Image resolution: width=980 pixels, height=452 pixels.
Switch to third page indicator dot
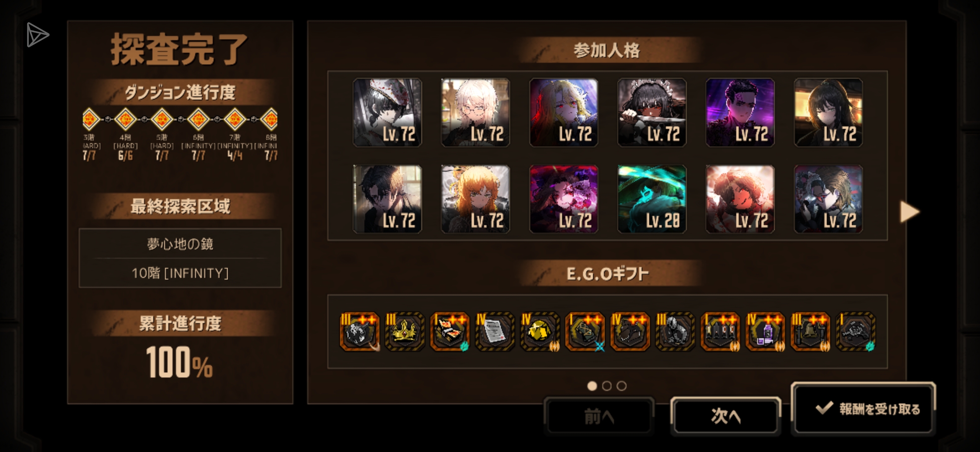point(622,386)
